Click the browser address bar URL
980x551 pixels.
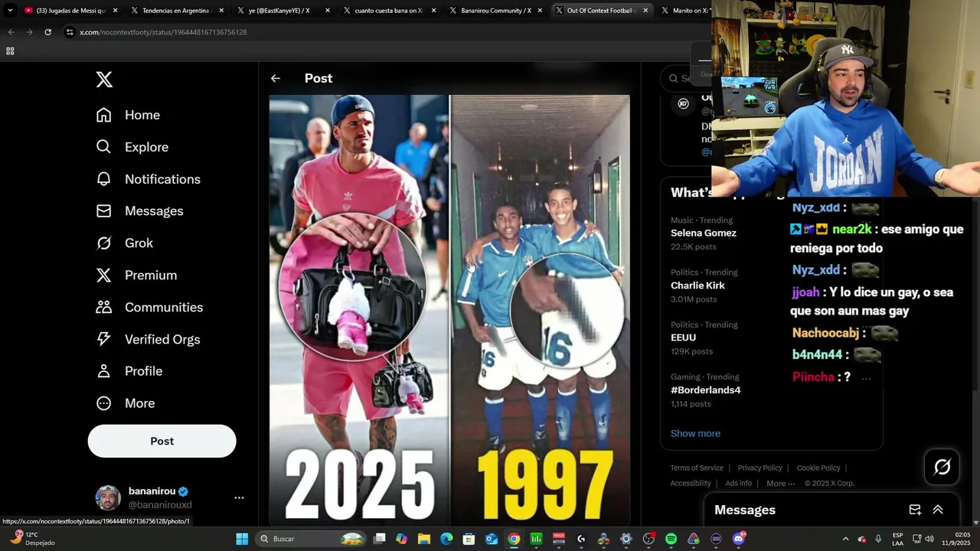(163, 32)
